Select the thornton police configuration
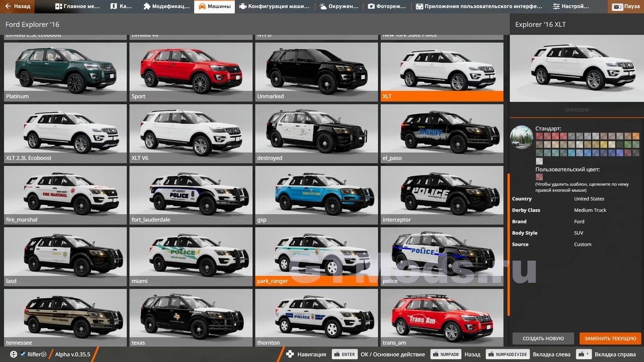Viewport: 644px width, 362px height. point(316,318)
